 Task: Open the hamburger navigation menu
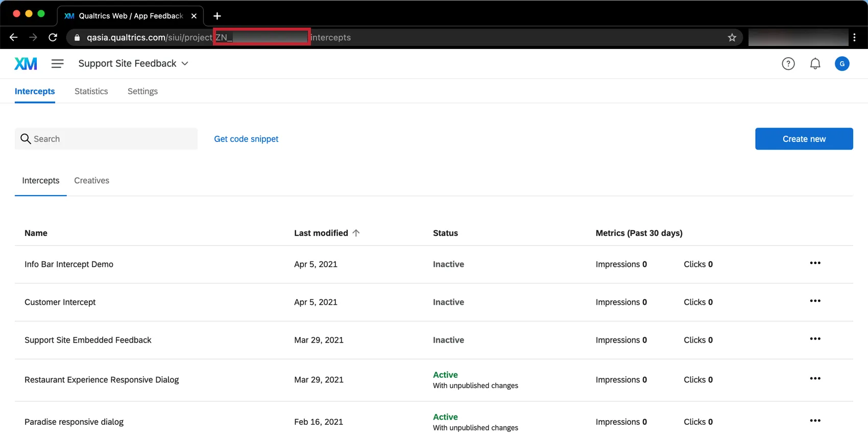point(57,64)
